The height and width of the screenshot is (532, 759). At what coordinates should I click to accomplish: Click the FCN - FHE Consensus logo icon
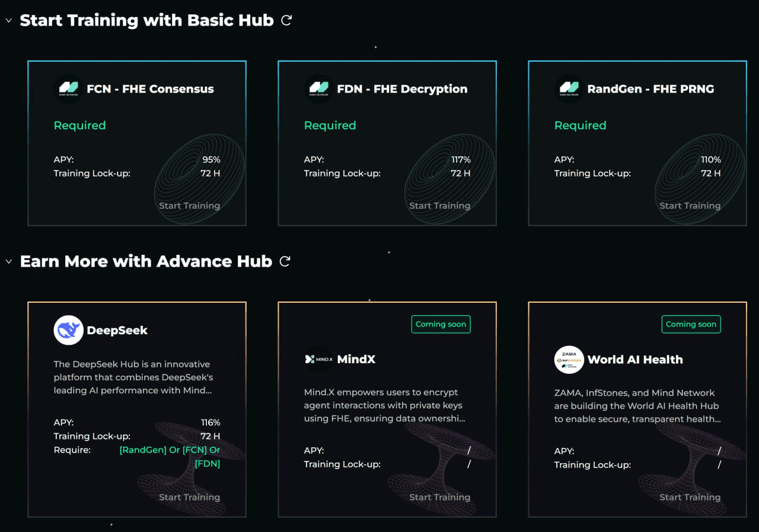pos(68,89)
